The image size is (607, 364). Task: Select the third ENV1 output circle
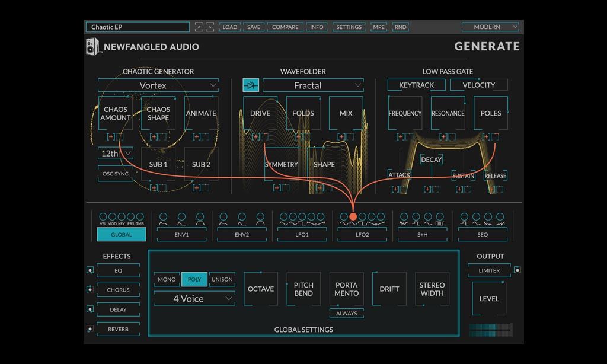[200, 216]
